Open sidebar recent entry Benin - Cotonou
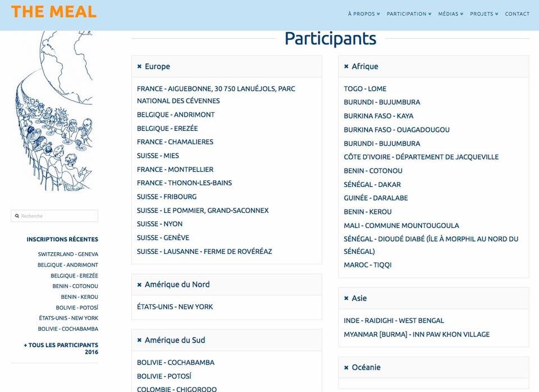Viewport: 539px width, 392px height. click(x=75, y=286)
